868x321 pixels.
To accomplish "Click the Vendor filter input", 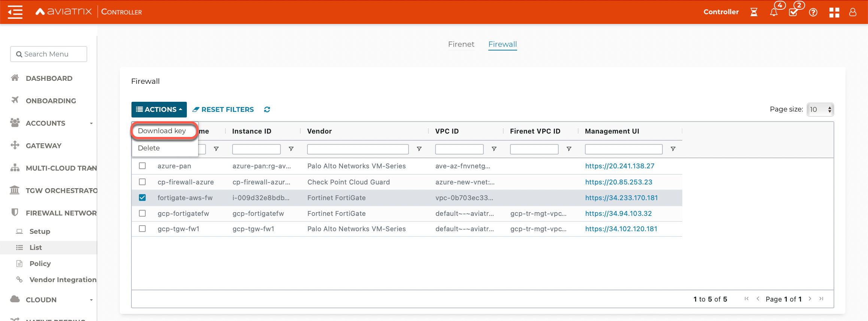I will point(358,149).
